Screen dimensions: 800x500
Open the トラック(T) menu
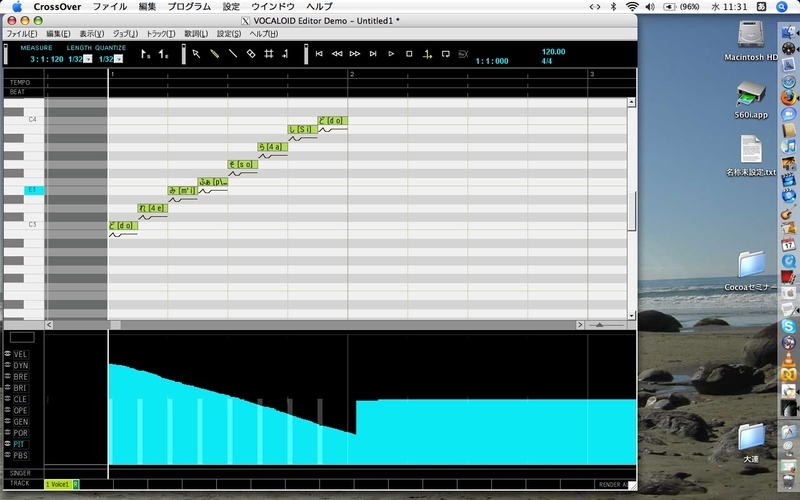(161, 34)
